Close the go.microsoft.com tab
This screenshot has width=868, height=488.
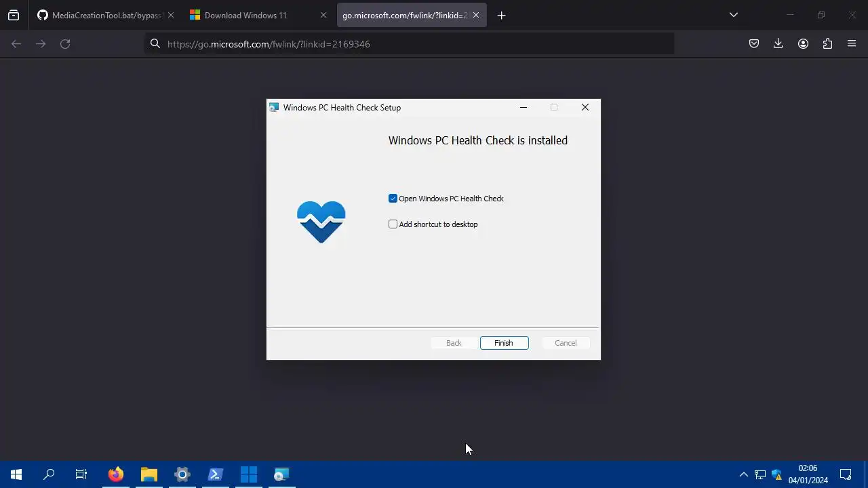pyautogui.click(x=476, y=15)
